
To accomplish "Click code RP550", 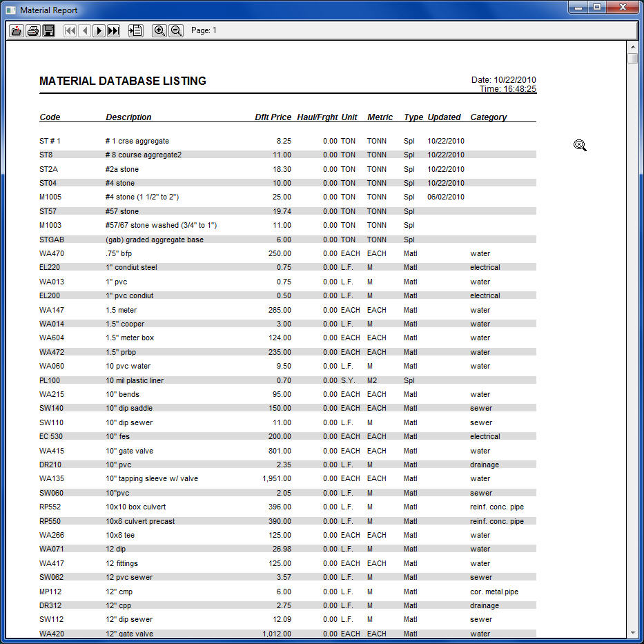I will pyautogui.click(x=50, y=522).
